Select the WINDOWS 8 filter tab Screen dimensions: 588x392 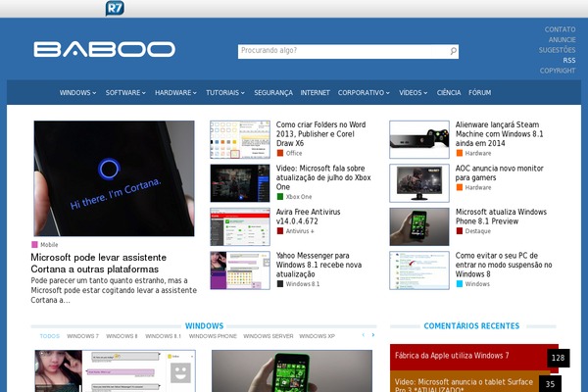(x=122, y=336)
